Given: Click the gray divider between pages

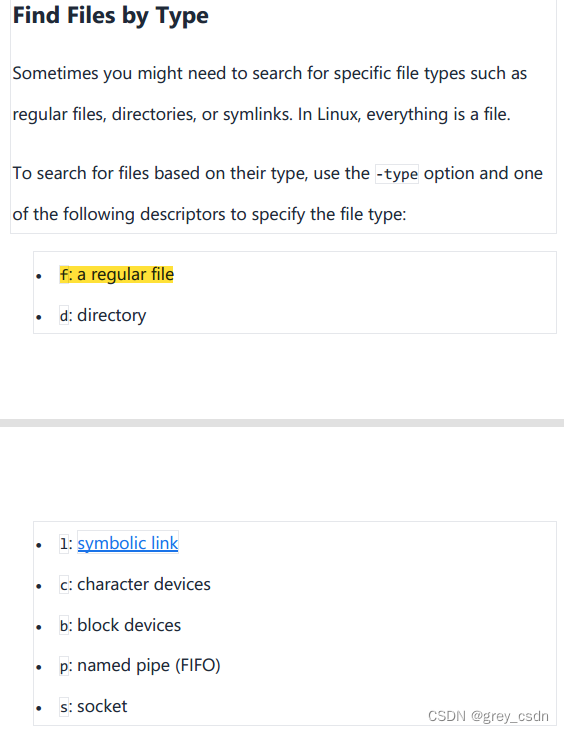Looking at the screenshot, I should click(282, 423).
